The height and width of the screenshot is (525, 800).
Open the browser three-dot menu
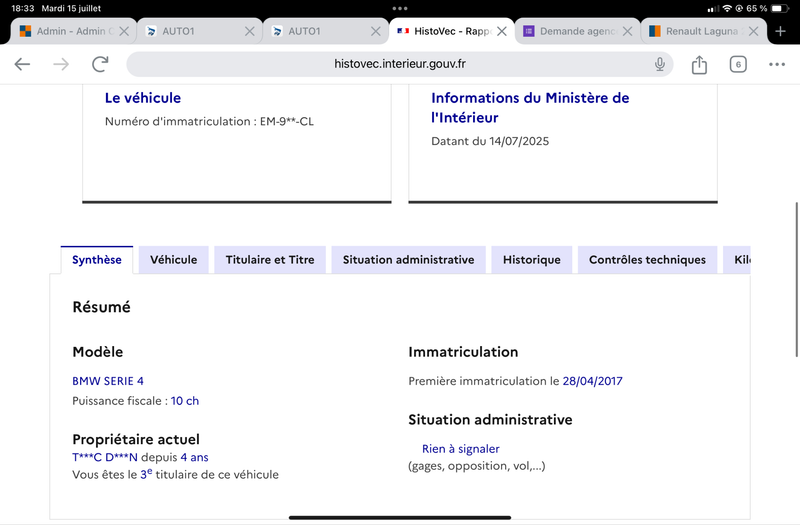click(x=777, y=64)
